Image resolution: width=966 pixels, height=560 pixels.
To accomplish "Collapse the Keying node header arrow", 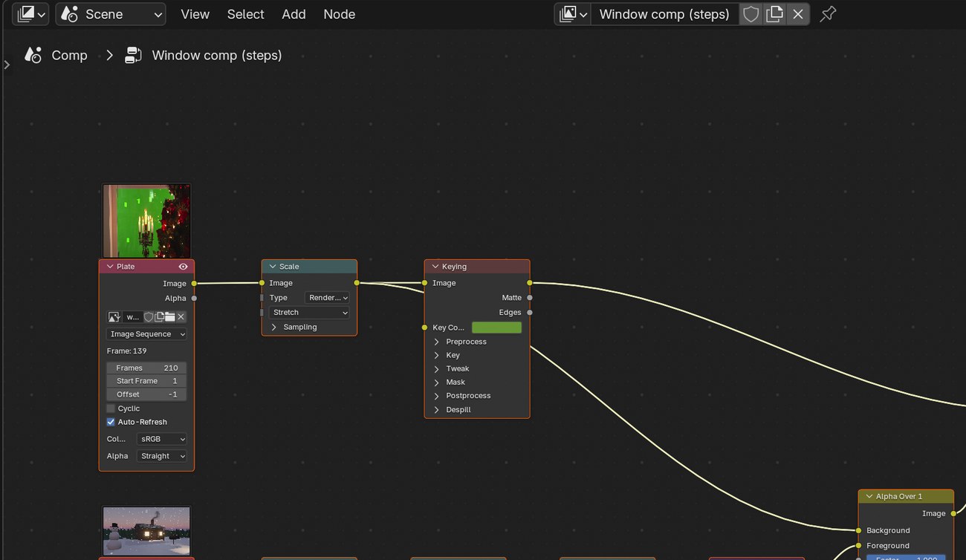I will click(435, 267).
